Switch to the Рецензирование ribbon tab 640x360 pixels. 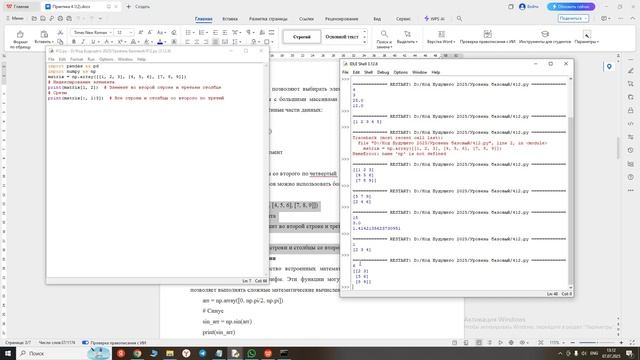(x=342, y=19)
